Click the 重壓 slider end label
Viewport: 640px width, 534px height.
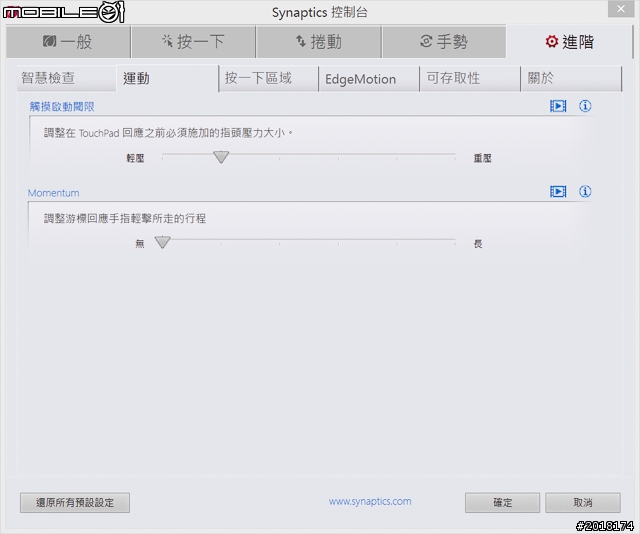(482, 158)
